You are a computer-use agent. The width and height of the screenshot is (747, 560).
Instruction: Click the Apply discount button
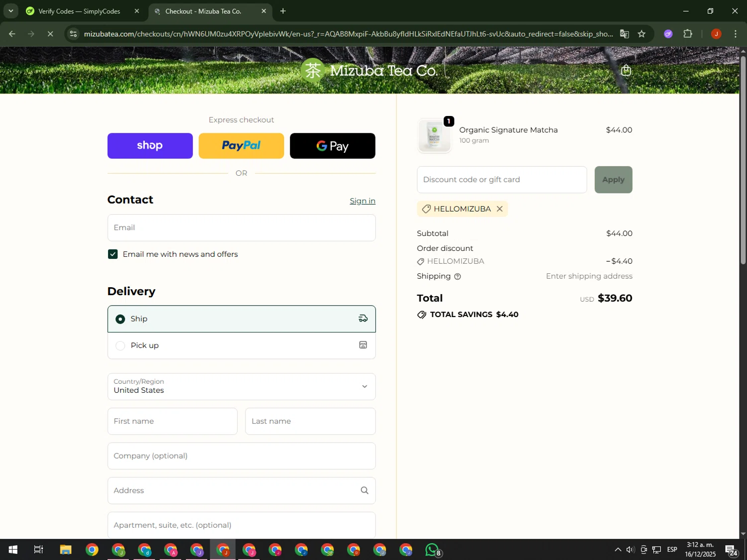click(613, 180)
